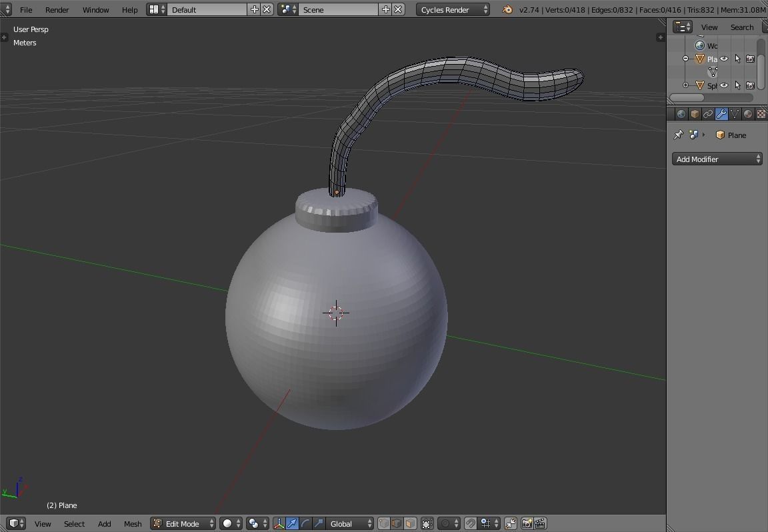Disable camera renderability for the Plane
This screenshot has width=768, height=532.
pos(751,59)
